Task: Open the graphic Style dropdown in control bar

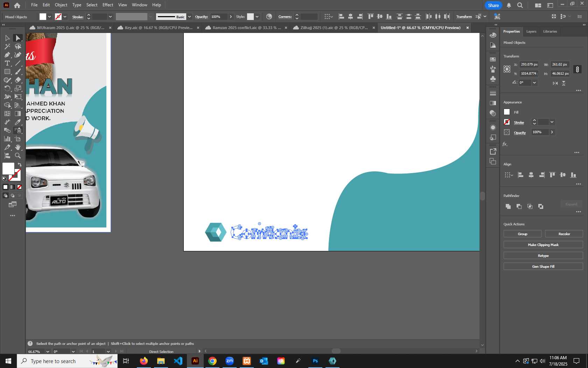Action: (x=257, y=17)
